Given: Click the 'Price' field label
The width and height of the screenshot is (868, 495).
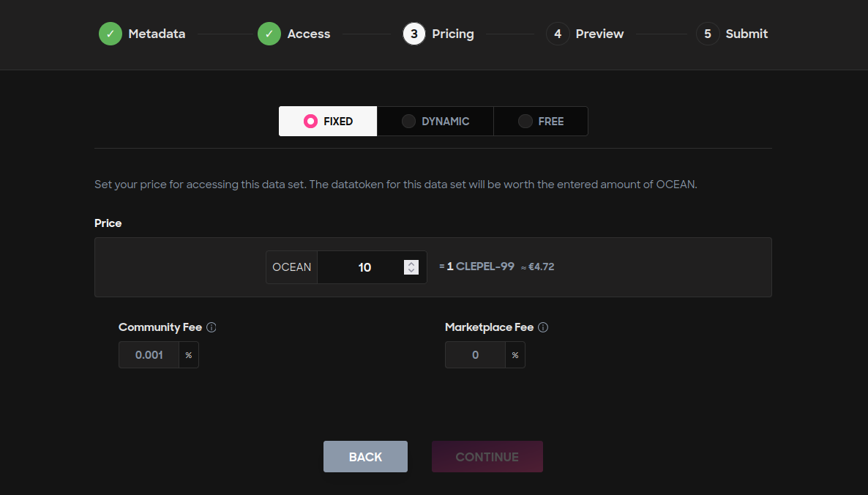Looking at the screenshot, I should [x=108, y=223].
